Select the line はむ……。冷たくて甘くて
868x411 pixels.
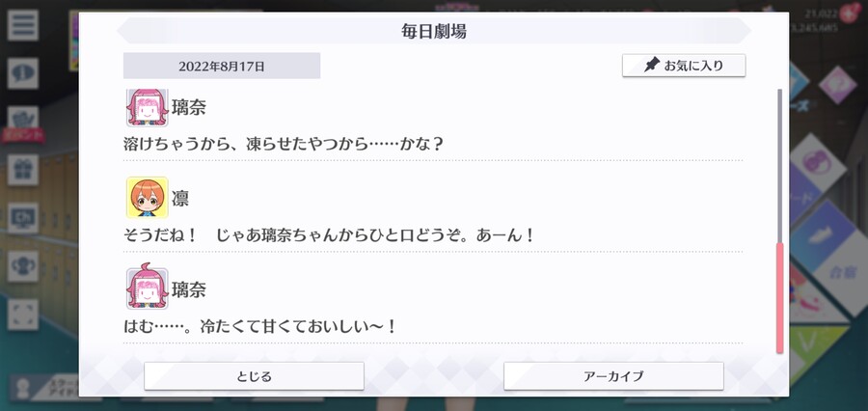pyautogui.click(x=260, y=326)
